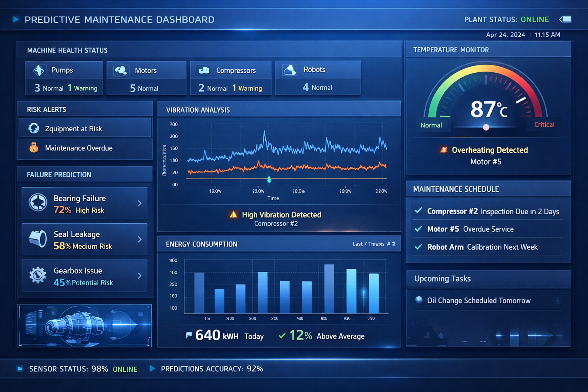Click the battery icon beside Plant Status
The image size is (588, 392).
coord(565,20)
